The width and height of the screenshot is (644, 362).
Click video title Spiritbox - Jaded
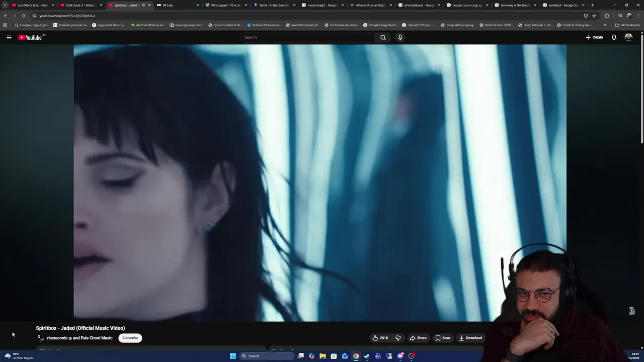point(80,328)
